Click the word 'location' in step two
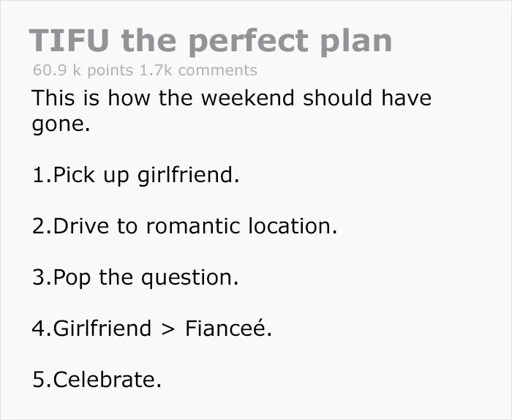This screenshot has width=512, height=420. pos(290,226)
